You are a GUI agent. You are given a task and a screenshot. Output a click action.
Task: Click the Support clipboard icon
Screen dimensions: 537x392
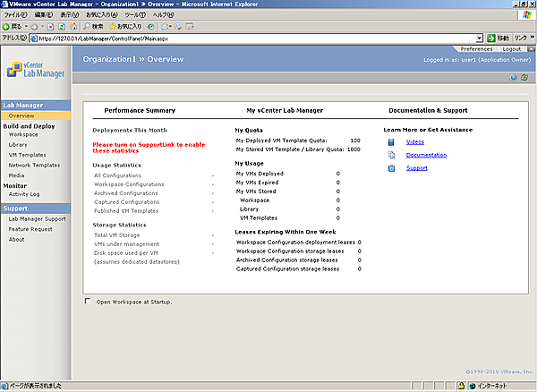[x=391, y=168]
